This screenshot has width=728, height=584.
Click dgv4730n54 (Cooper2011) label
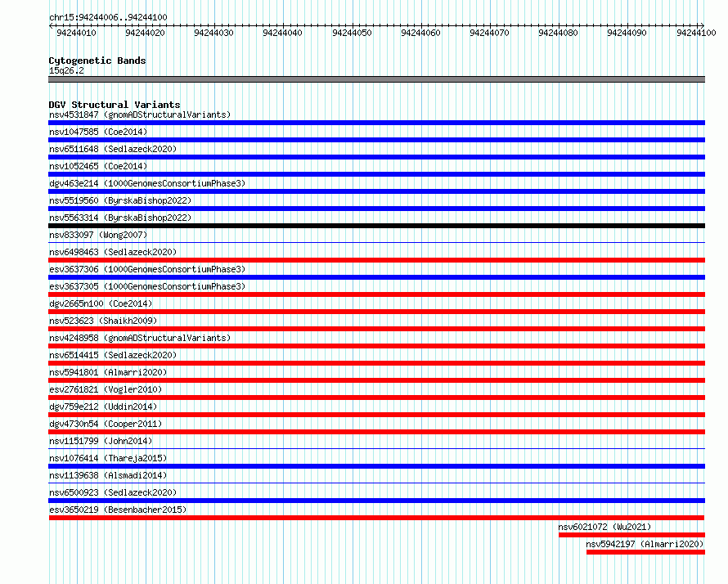106,424
